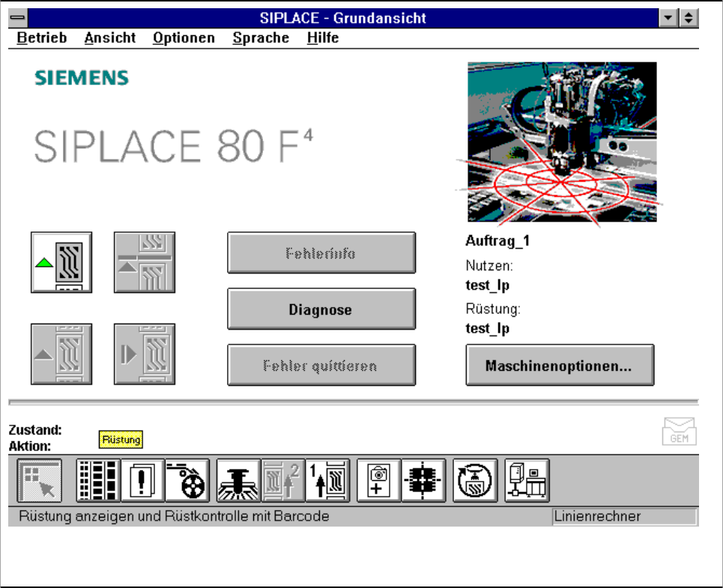This screenshot has height=588, width=723.
Task: Click the test_lp value under Rüstung
Action: 488,329
